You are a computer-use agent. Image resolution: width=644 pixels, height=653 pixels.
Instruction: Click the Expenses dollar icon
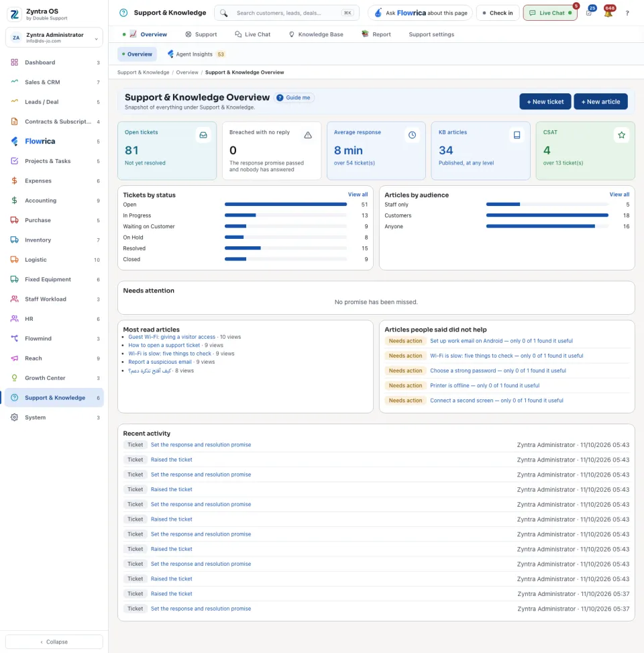click(x=15, y=181)
